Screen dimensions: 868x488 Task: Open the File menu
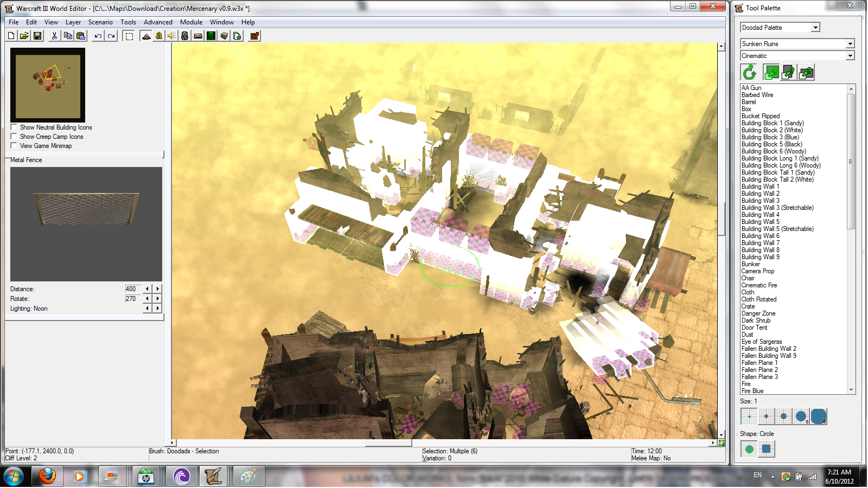(x=14, y=22)
